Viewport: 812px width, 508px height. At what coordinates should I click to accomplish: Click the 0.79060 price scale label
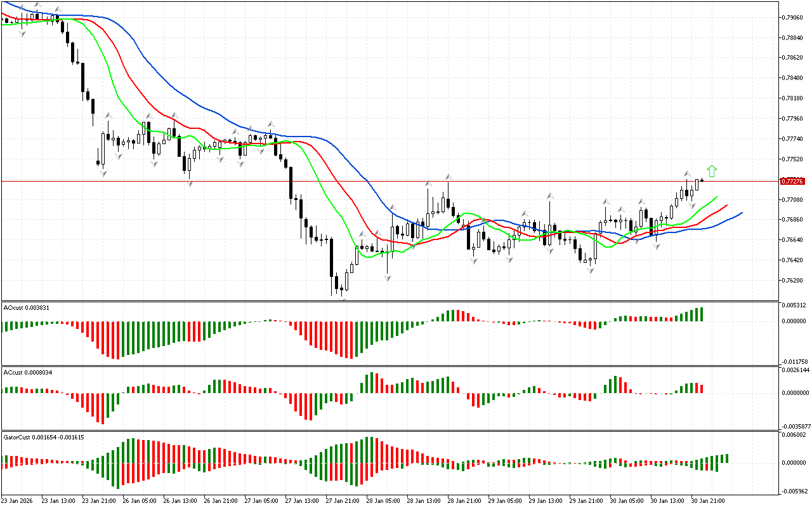(x=794, y=17)
